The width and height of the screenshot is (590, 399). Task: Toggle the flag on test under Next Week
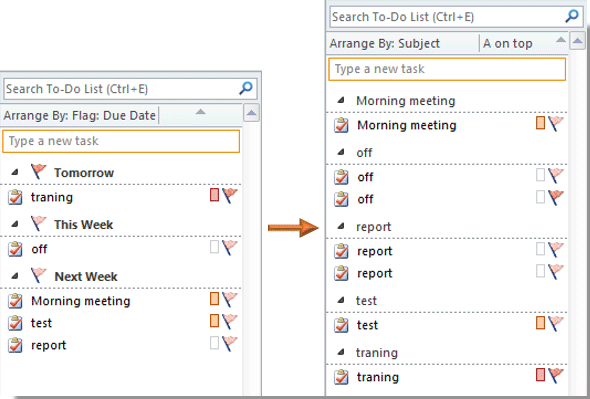tap(230, 321)
